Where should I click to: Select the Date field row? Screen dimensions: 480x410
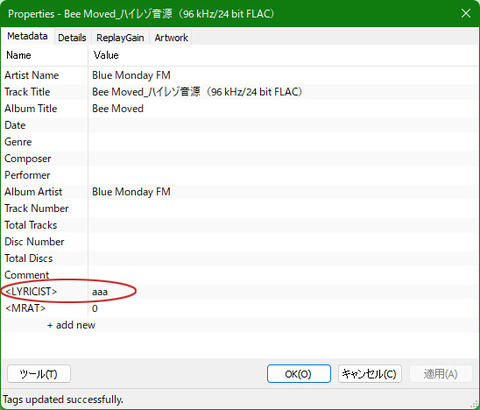tap(240, 125)
